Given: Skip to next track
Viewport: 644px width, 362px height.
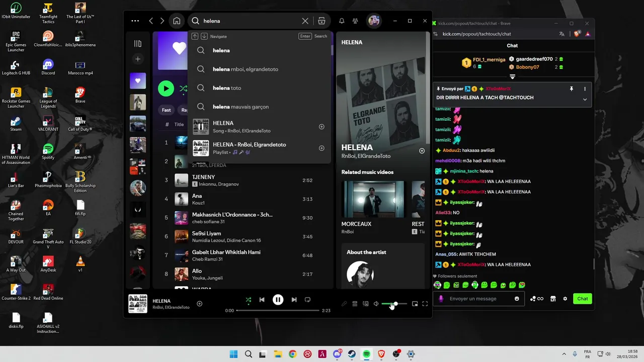Looking at the screenshot, I should point(294,300).
